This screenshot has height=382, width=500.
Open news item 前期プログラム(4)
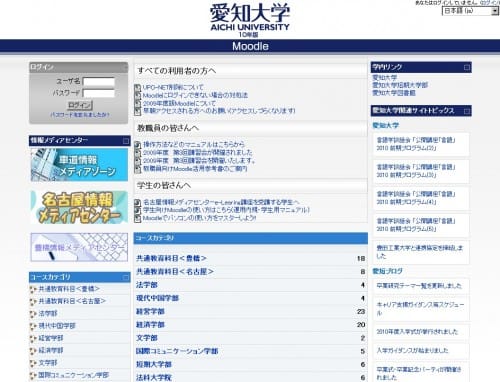pyautogui.click(x=416, y=198)
